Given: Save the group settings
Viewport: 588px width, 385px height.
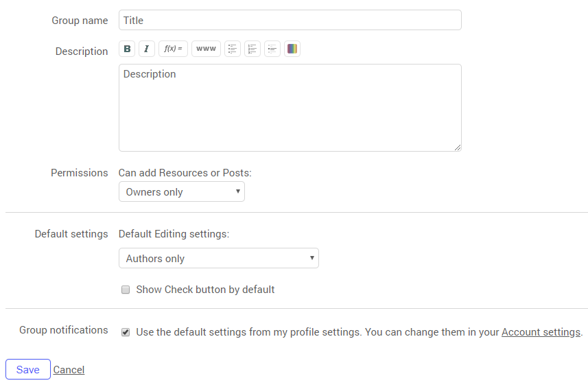Looking at the screenshot, I should point(28,369).
